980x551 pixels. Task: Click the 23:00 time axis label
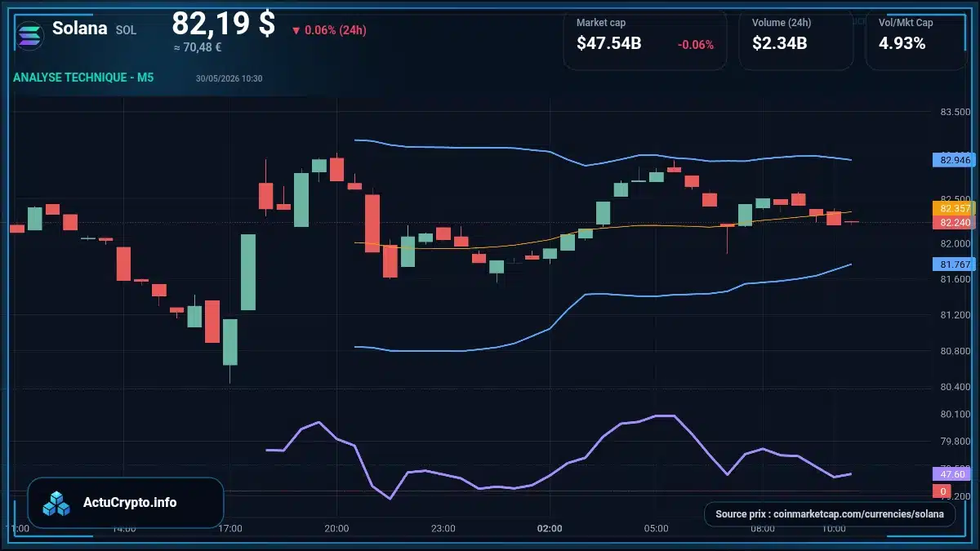pos(443,529)
